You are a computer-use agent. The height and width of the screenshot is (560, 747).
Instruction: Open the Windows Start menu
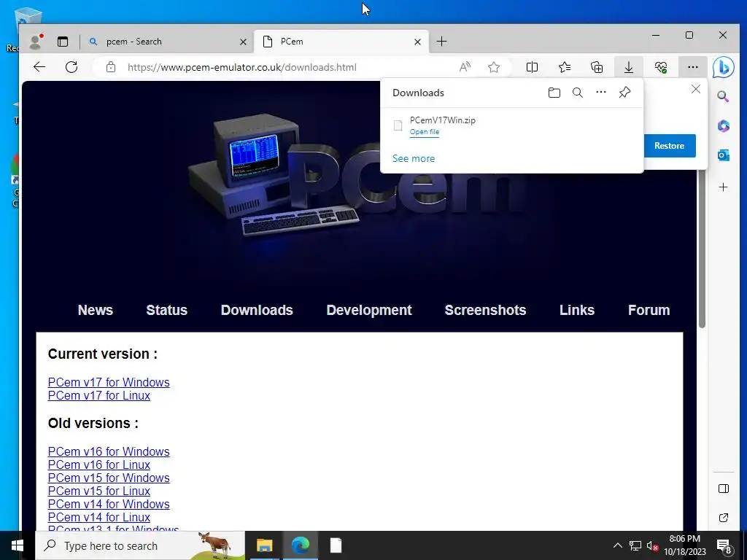18,545
